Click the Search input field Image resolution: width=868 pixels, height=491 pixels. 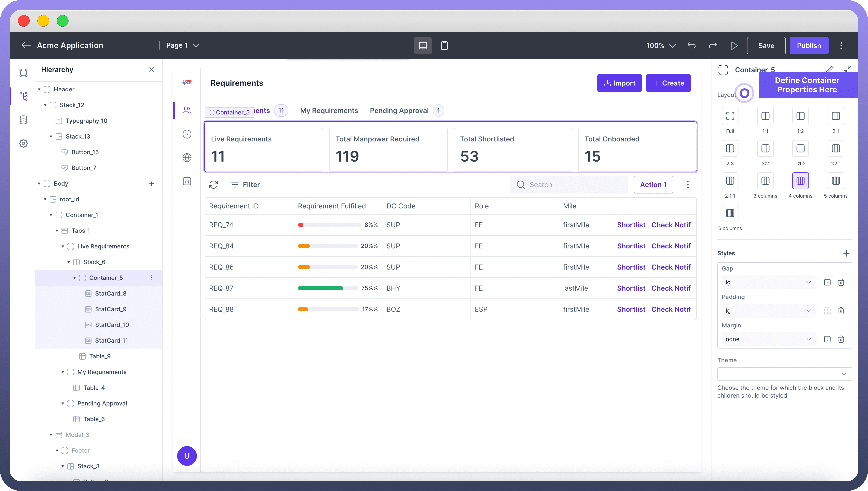click(x=573, y=184)
